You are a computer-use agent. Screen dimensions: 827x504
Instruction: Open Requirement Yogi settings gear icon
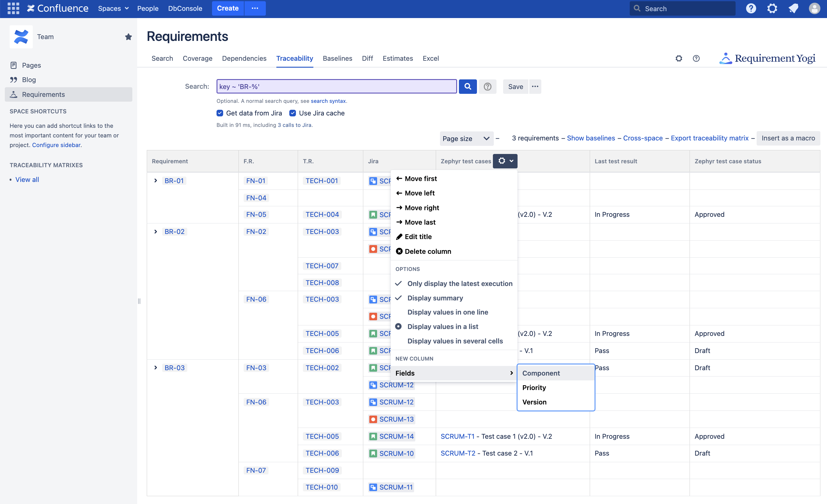[679, 58]
